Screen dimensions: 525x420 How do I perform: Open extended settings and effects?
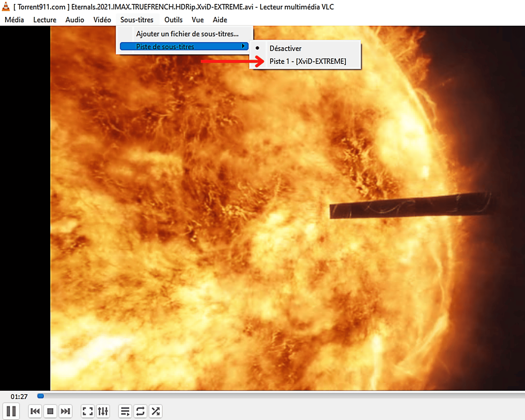(x=103, y=411)
